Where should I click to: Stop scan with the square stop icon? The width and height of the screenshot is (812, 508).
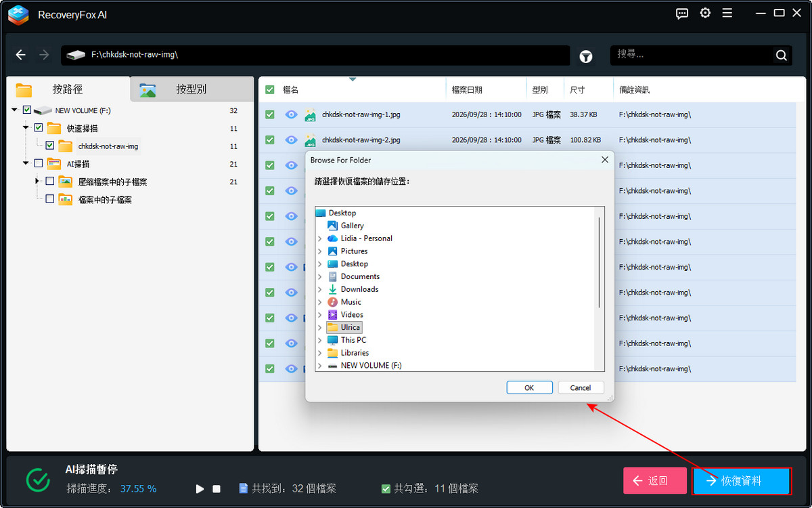click(x=217, y=488)
